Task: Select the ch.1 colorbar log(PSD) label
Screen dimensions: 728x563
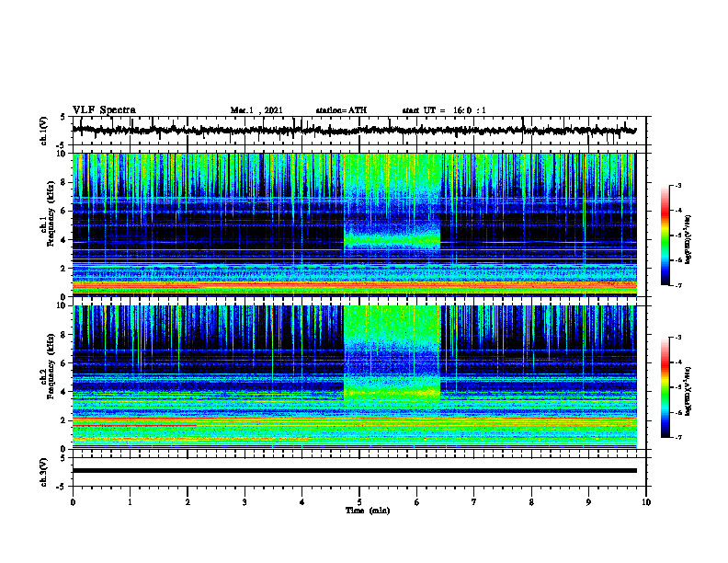Action: [x=688, y=239]
